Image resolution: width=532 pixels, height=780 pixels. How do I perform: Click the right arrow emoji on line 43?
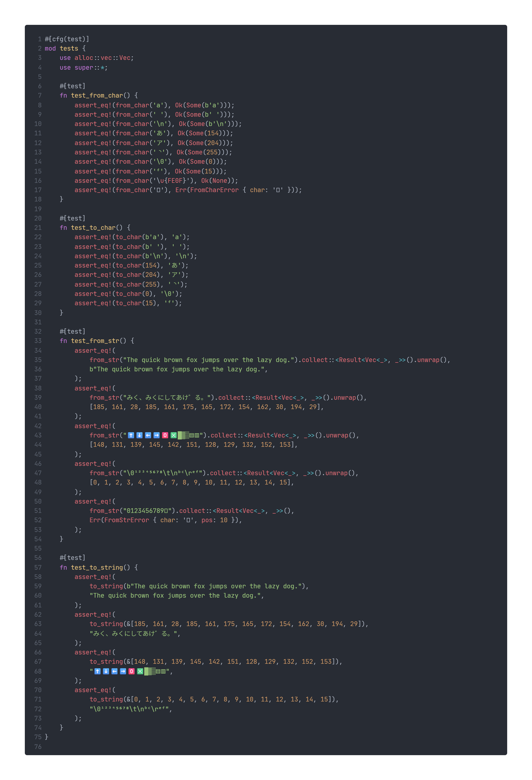(157, 435)
